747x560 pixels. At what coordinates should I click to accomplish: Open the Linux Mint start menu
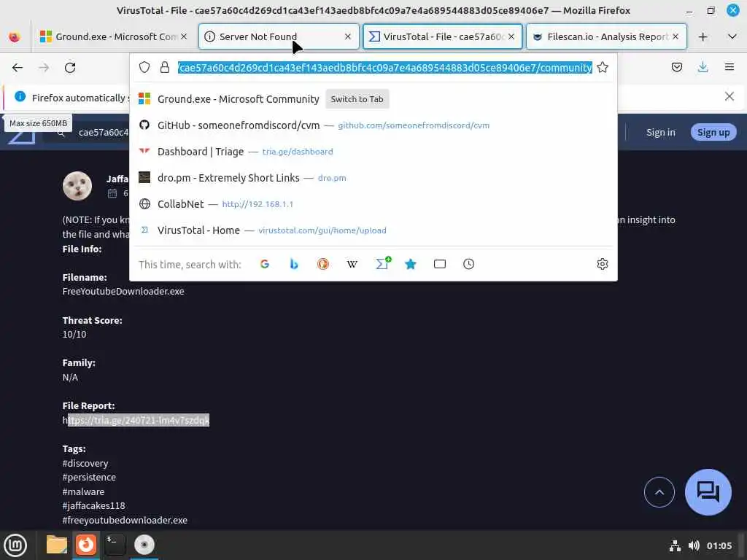(x=15, y=545)
